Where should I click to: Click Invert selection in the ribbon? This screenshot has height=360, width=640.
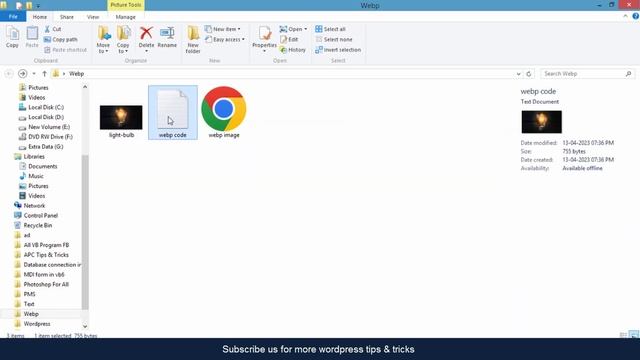tap(338, 50)
